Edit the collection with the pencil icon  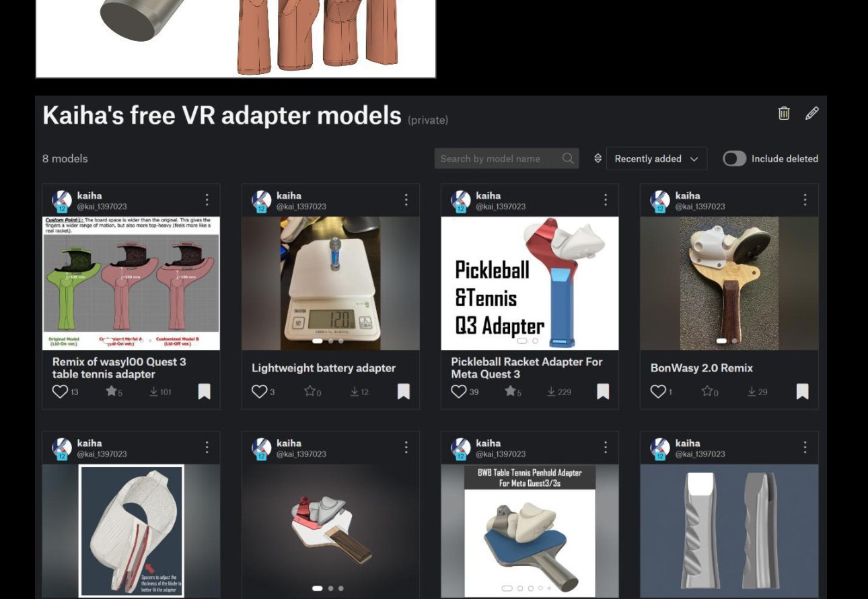[x=812, y=113]
